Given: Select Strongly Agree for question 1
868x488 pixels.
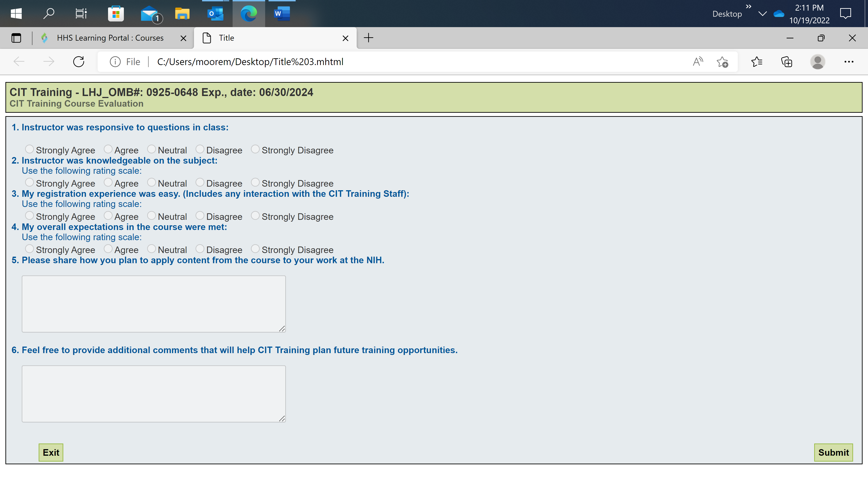Looking at the screenshot, I should (30, 149).
